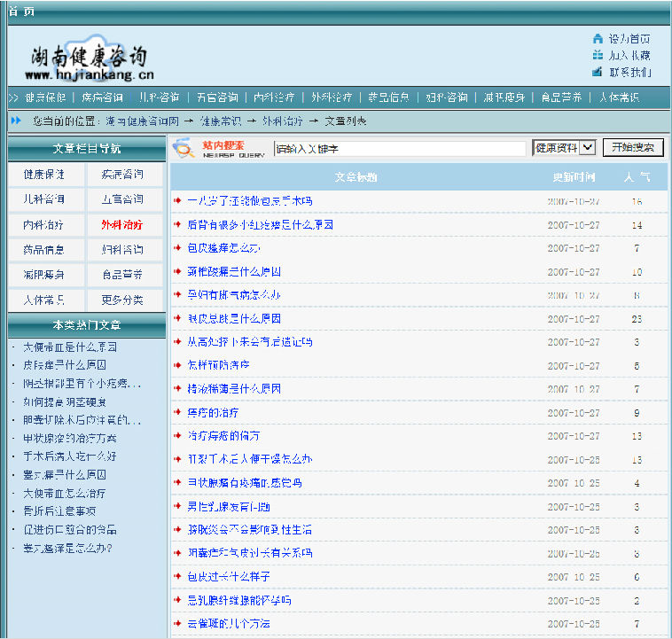Open hot article 骨折后注意事项
Screen dimensions: 672x639
tap(59, 510)
